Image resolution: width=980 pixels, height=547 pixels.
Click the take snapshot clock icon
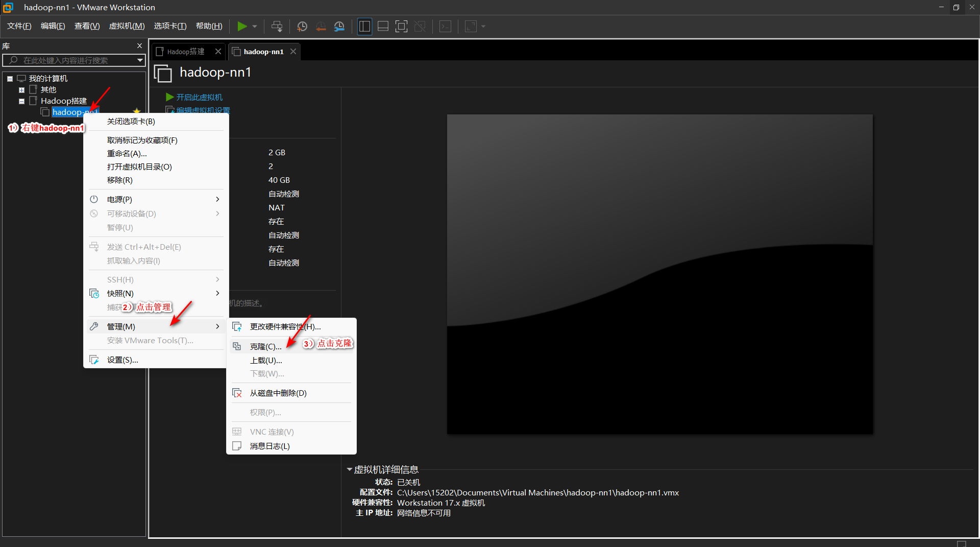302,26
